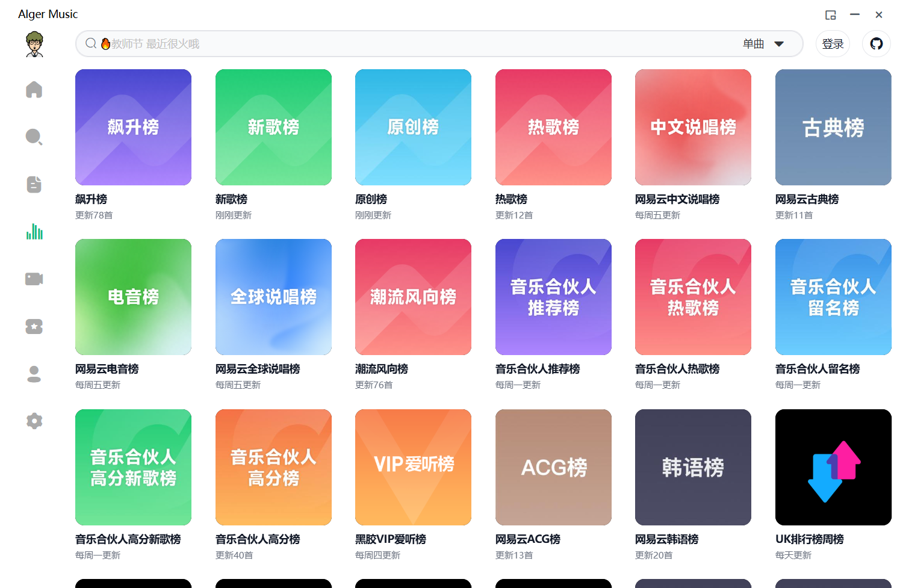Image resolution: width=903 pixels, height=588 pixels.
Task: Click the 每周四更新 label
Action: pos(378,556)
